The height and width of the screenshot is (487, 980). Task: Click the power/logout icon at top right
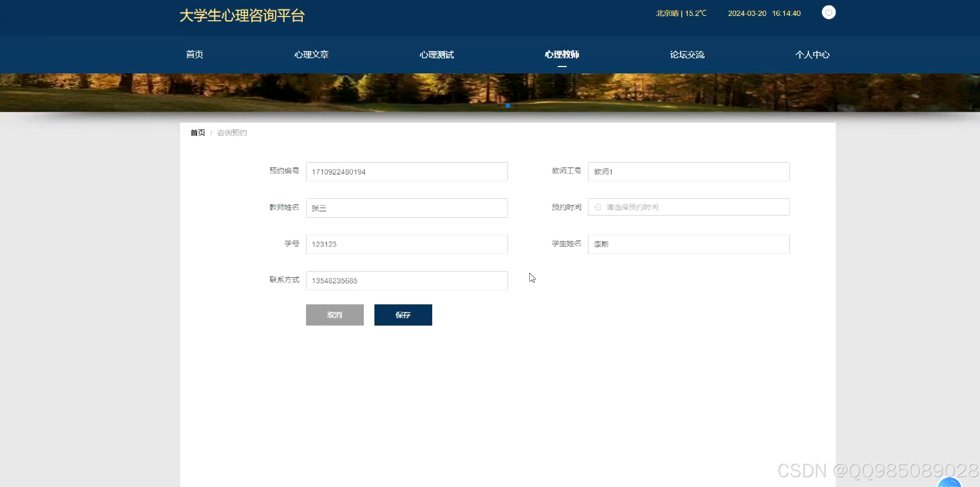pos(828,12)
